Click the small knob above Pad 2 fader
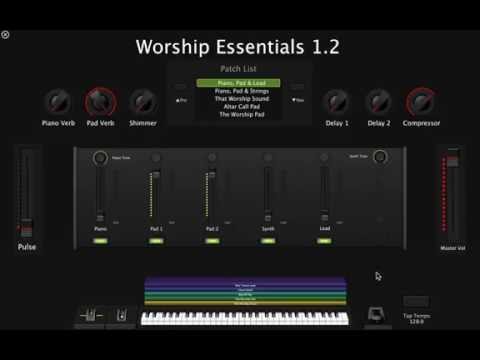Viewport: 480px width, 360px height. pos(212,157)
